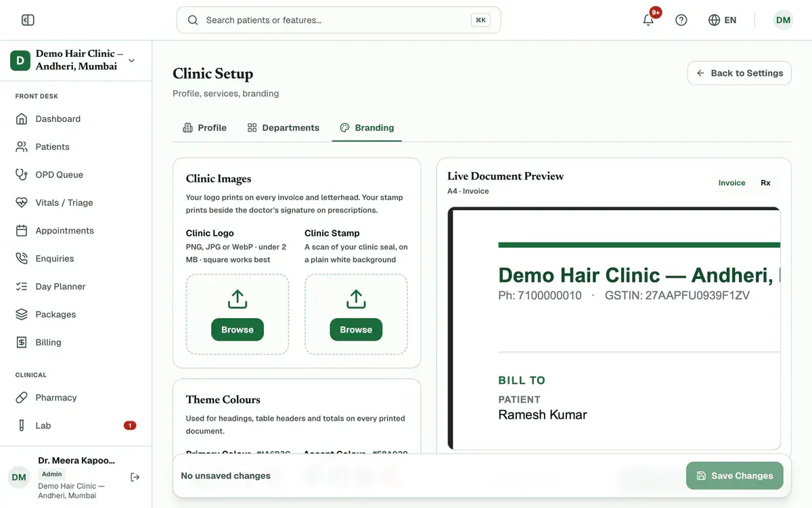Browse for a Clinic Logo file
This screenshot has width=812, height=508.
pos(238,330)
